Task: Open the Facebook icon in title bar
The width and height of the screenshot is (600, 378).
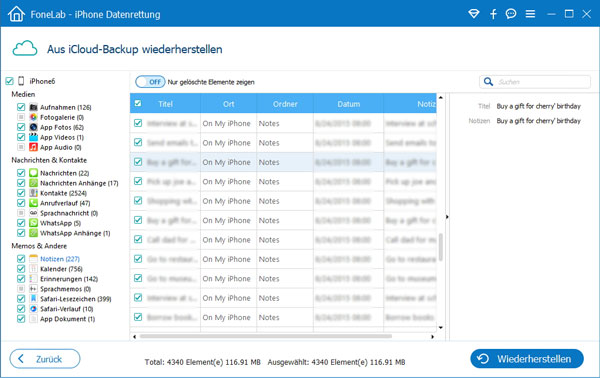Action: (x=493, y=14)
